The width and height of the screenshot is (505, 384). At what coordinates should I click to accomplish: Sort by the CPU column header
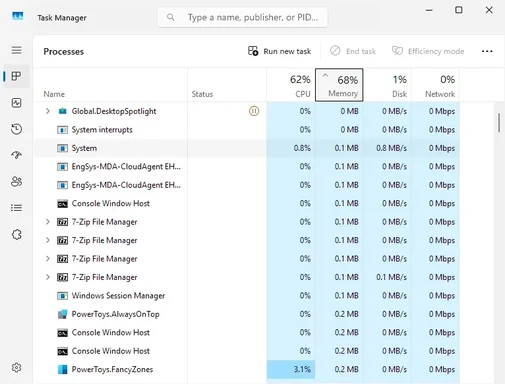click(x=291, y=85)
